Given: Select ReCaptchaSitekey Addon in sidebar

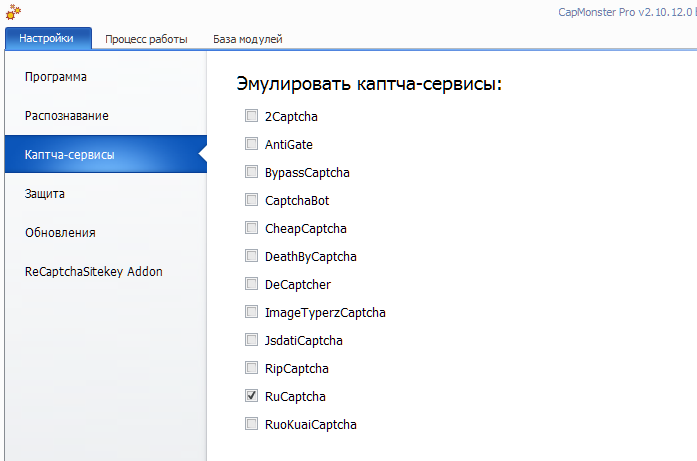Looking at the screenshot, I should coord(94,272).
